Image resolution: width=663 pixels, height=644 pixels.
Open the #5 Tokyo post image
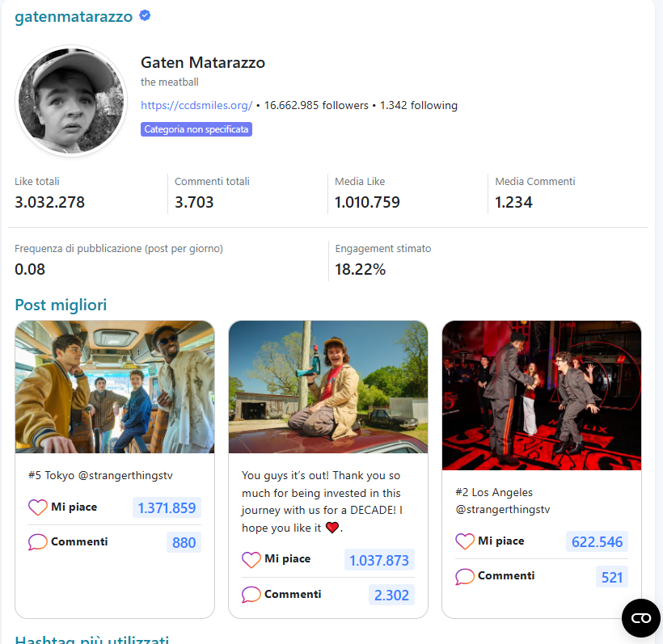(115, 386)
